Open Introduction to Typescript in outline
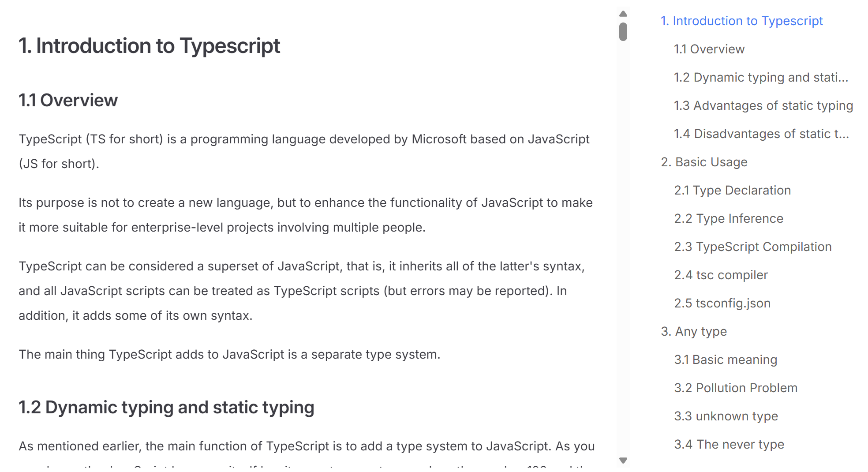The image size is (868, 472). click(x=741, y=21)
